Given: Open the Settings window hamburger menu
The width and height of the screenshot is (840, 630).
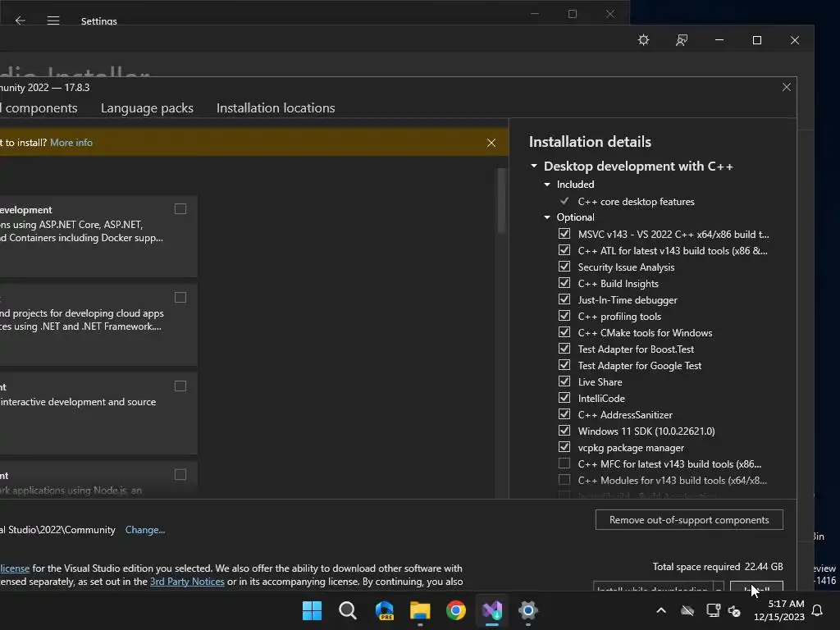Looking at the screenshot, I should 53,21.
